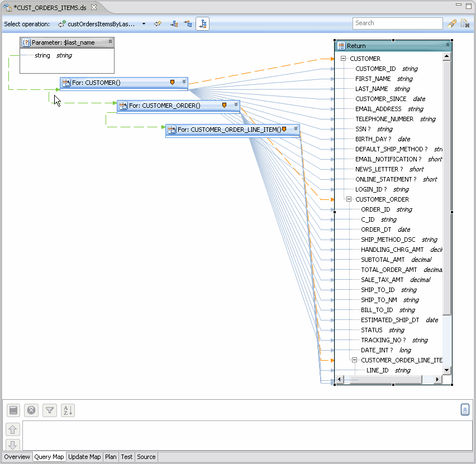Image resolution: width=476 pixels, height=464 pixels.
Task: Click the move up arrow button
Action: coord(13,429)
